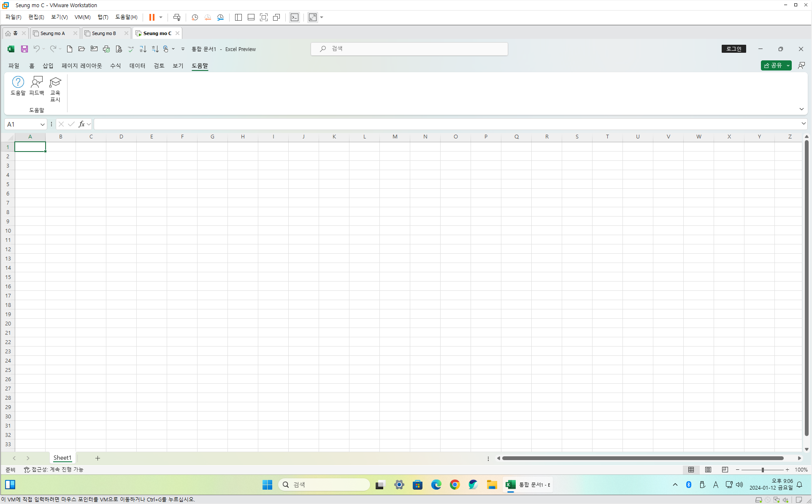Click the Insert Function fx icon
Viewport: 812px width, 504px height.
click(81, 124)
